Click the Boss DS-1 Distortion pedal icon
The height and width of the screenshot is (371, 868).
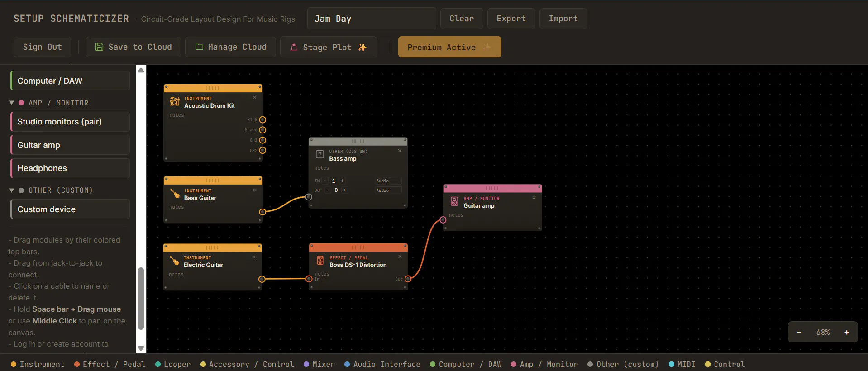tap(320, 261)
